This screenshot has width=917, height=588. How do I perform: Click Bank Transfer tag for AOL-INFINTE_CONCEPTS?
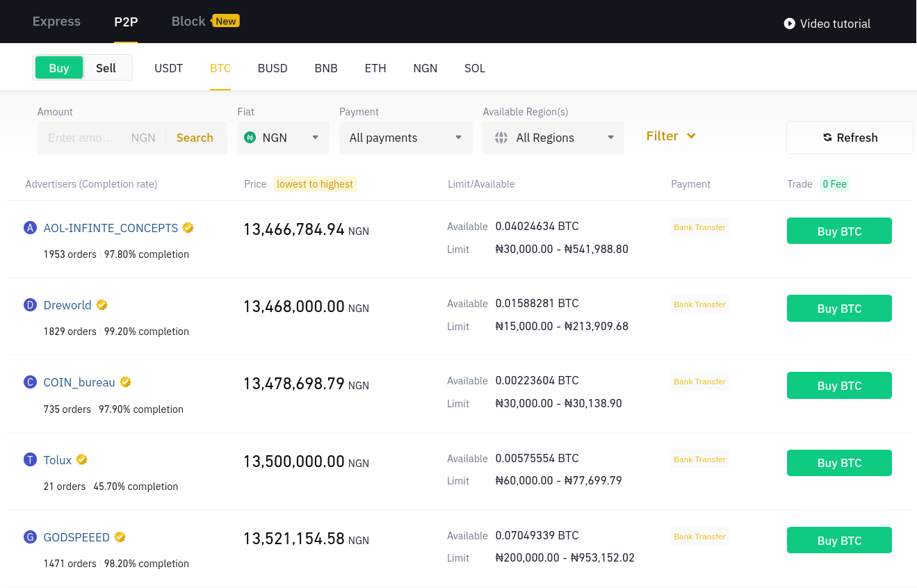(x=699, y=227)
